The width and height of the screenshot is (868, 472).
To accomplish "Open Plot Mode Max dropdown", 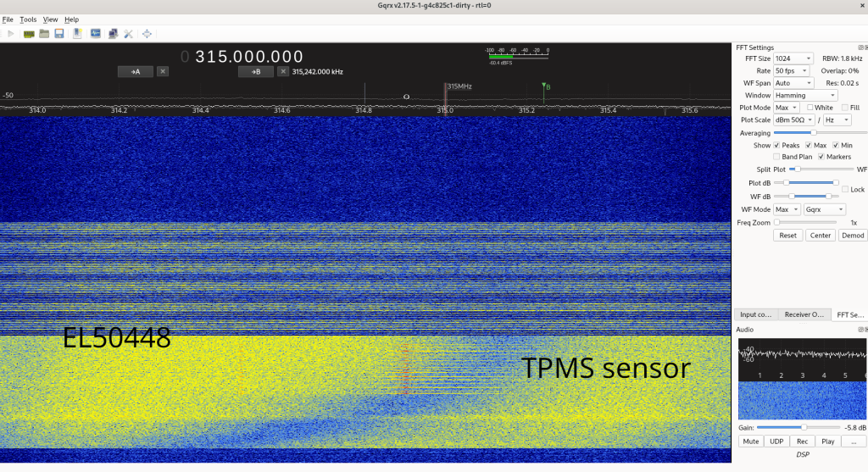I will point(786,108).
